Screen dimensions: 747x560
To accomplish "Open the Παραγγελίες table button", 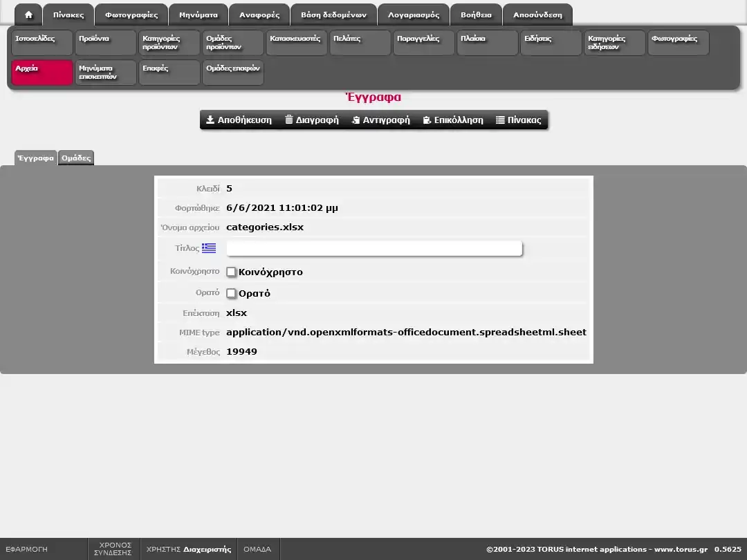I will coord(424,43).
